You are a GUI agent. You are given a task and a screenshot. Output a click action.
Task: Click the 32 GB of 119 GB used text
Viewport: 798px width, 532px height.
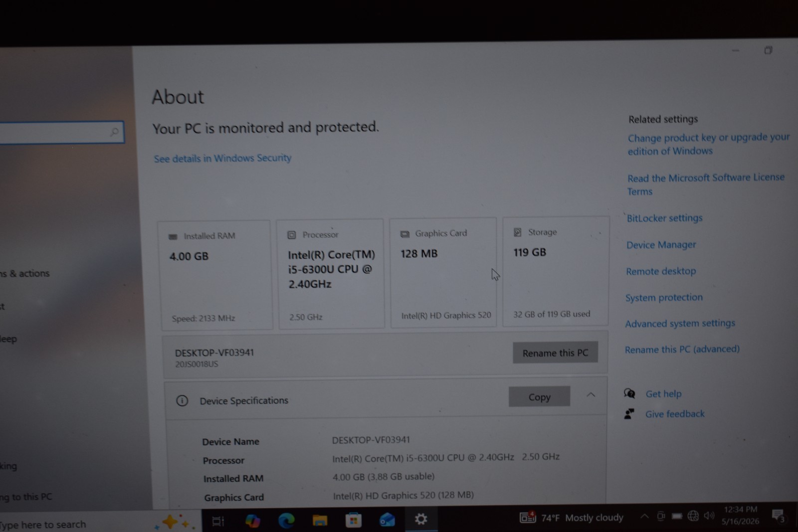[552, 314]
